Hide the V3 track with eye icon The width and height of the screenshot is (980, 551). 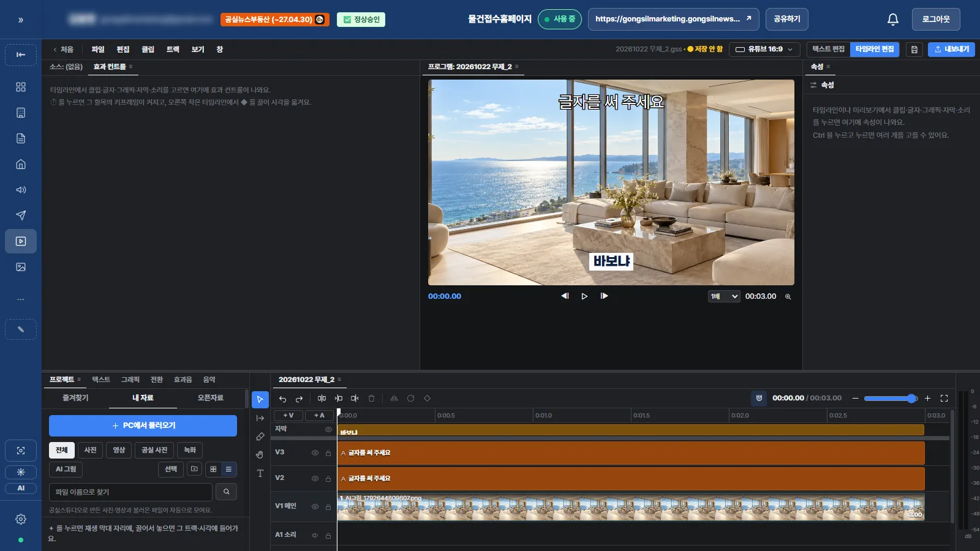pyautogui.click(x=315, y=453)
